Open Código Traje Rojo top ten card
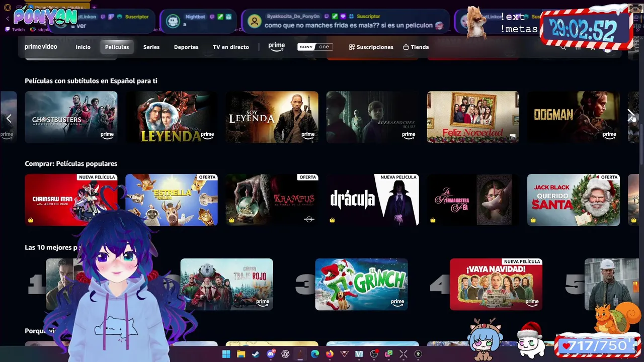The image size is (644, 362). (227, 284)
